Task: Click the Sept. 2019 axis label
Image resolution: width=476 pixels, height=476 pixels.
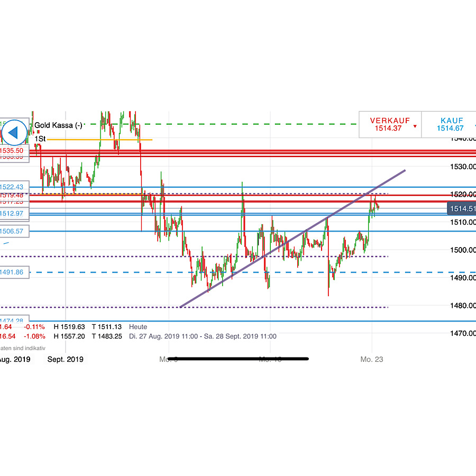Action: (66, 359)
